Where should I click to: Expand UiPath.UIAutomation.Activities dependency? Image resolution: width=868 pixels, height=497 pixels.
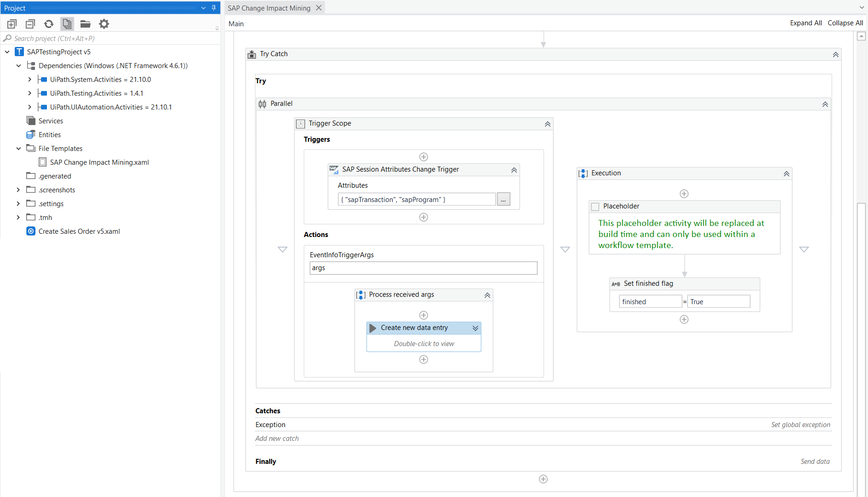pos(30,107)
